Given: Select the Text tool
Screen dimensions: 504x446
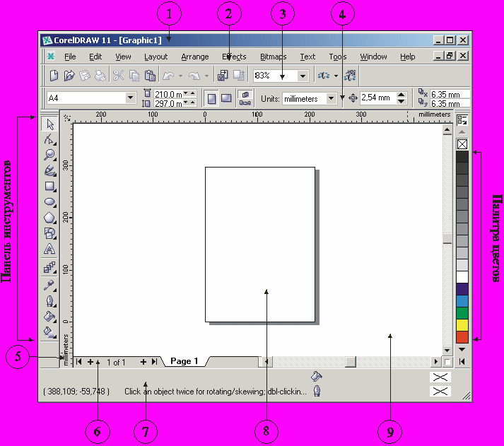Looking at the screenshot, I should 49,249.
